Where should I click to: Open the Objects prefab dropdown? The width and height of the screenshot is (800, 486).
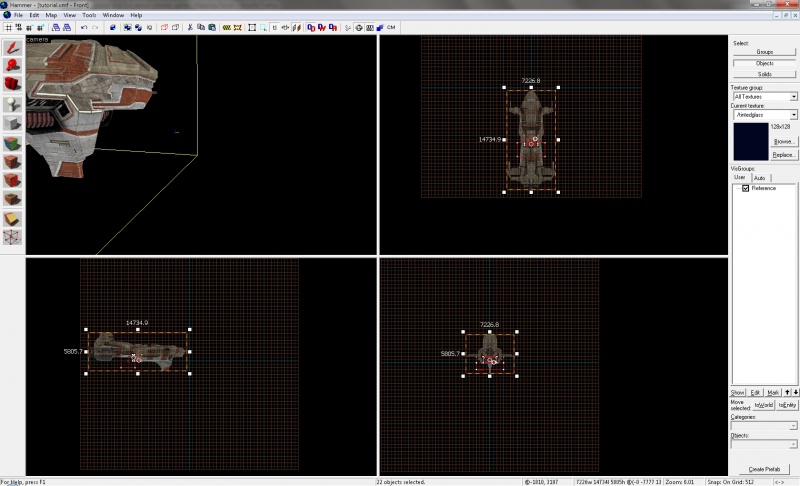[x=764, y=444]
